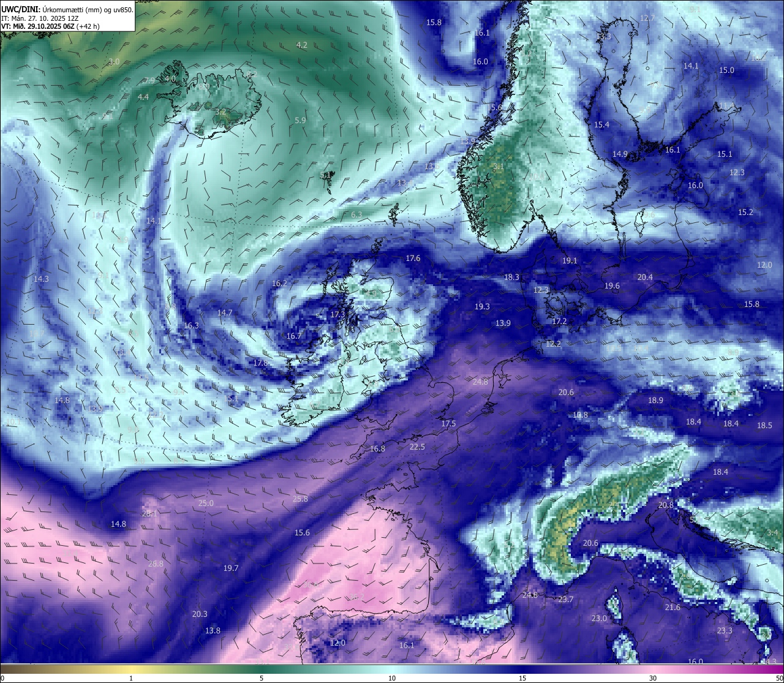Click the '6.3' value label
This screenshot has width=784, height=683.
pyautogui.click(x=356, y=214)
